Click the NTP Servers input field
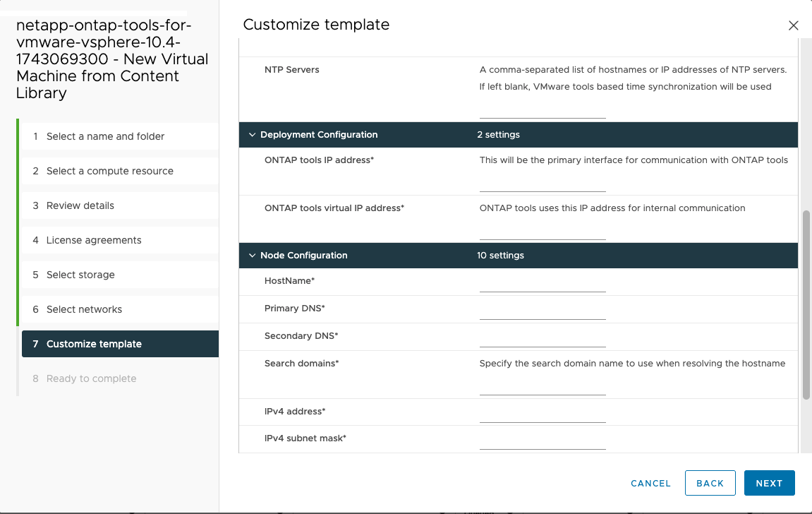The image size is (812, 514). tap(543, 111)
